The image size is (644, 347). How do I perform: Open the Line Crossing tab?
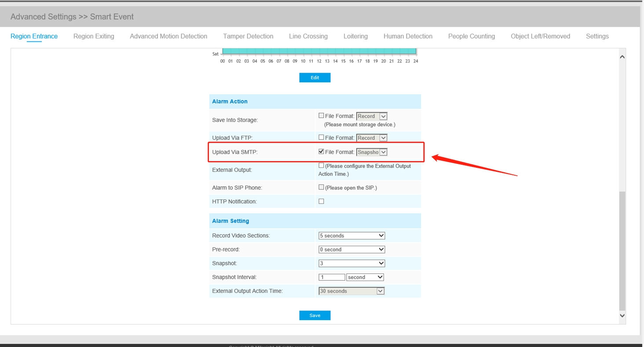point(308,36)
